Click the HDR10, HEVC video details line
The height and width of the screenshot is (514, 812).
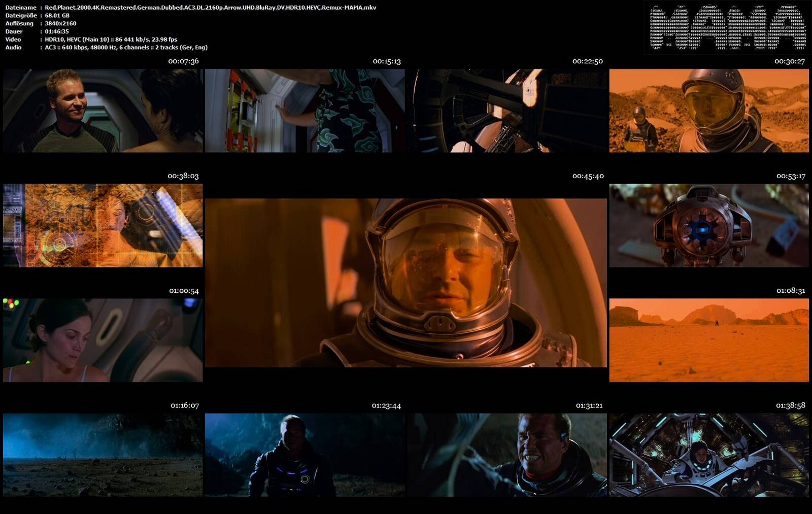tap(111, 39)
